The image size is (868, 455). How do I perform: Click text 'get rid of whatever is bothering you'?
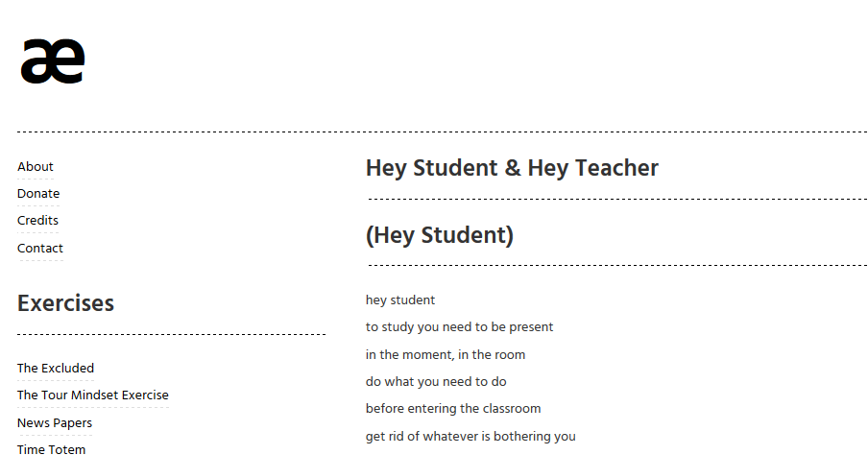tap(470, 436)
